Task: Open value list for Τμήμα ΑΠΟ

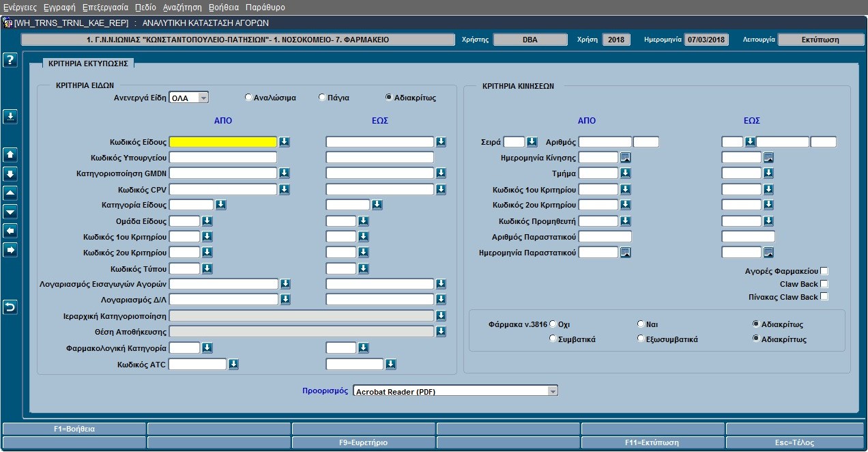Action: tap(625, 173)
